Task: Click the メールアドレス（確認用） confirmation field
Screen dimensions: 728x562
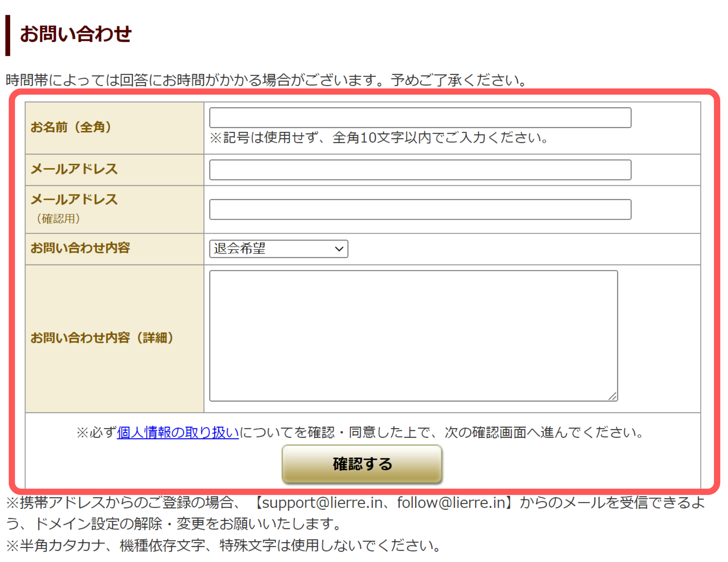Action: click(420, 209)
